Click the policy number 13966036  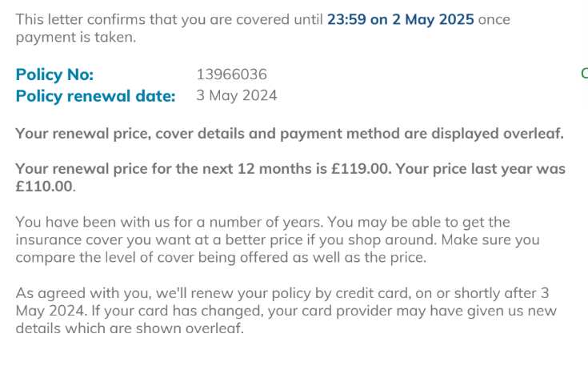231,74
